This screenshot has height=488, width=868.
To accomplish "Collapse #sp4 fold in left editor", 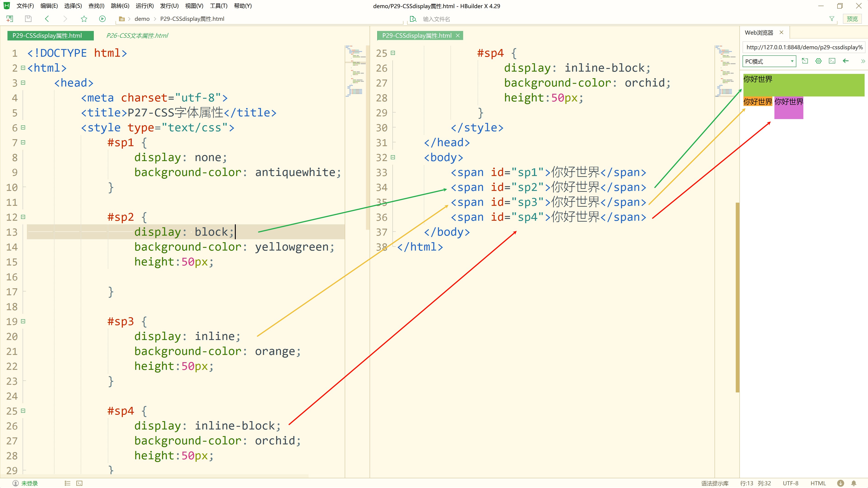I will coord(23,411).
